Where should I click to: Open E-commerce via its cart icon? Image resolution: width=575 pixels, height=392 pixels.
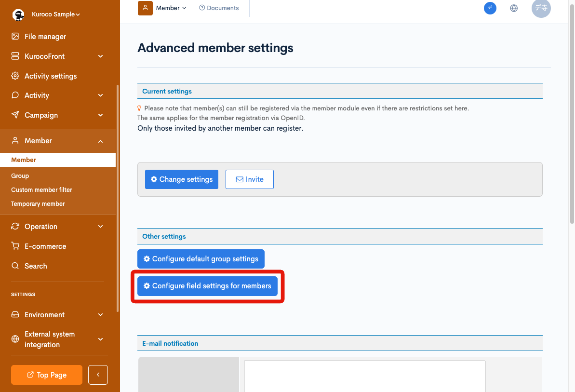(x=14, y=246)
